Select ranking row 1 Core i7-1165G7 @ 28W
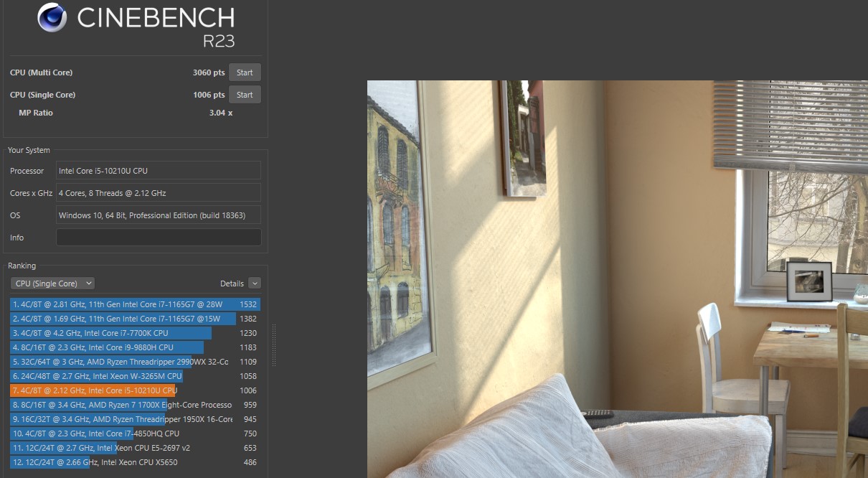Image resolution: width=868 pixels, height=478 pixels. (135, 304)
